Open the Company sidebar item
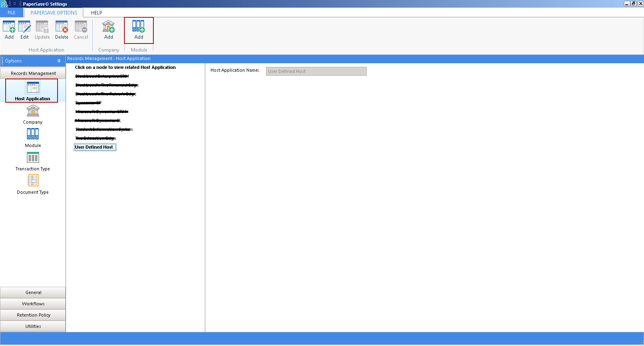 [x=33, y=114]
